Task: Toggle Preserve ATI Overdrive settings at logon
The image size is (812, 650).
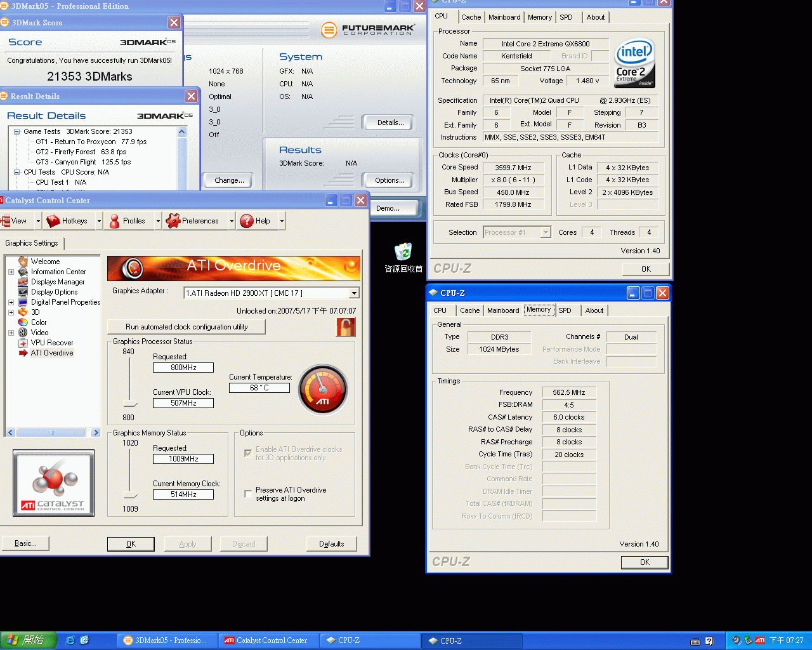Action: pos(248,494)
